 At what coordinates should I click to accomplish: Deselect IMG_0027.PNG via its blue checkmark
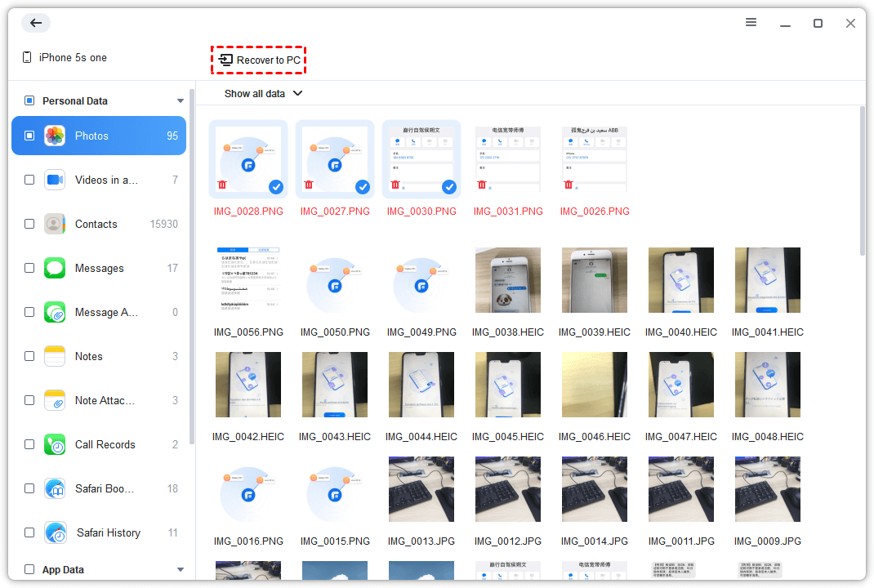(x=362, y=187)
